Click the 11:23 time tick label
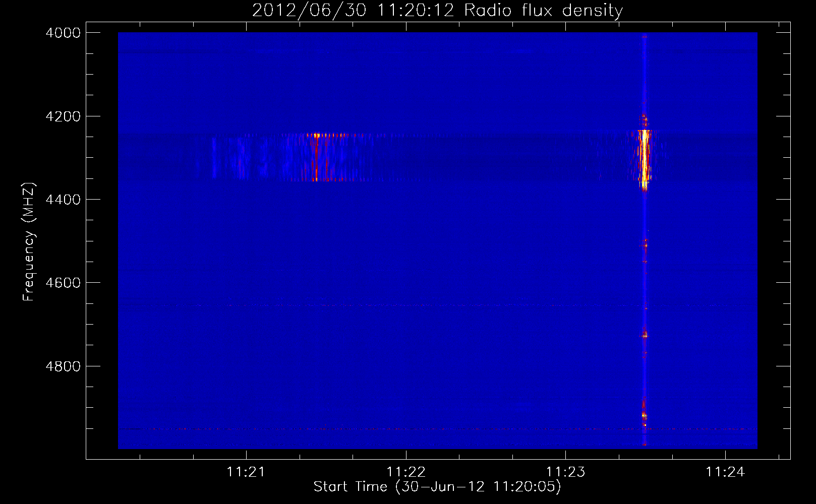816x504 pixels. [x=565, y=472]
